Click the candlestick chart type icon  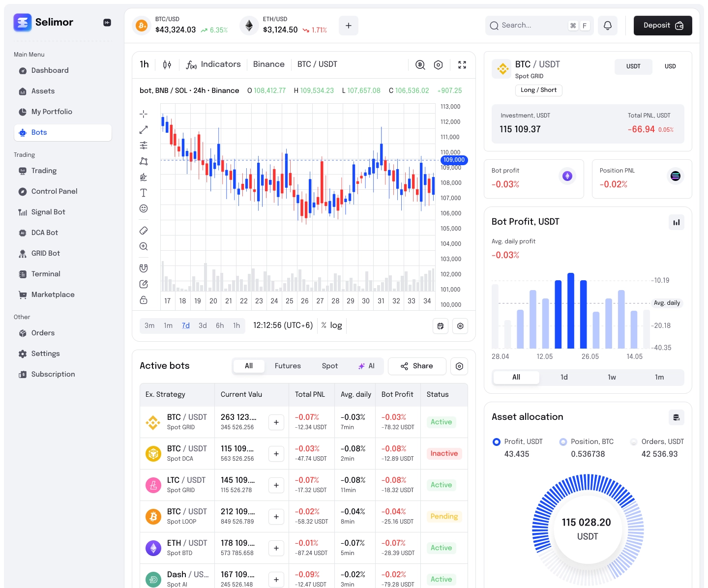[x=167, y=64]
